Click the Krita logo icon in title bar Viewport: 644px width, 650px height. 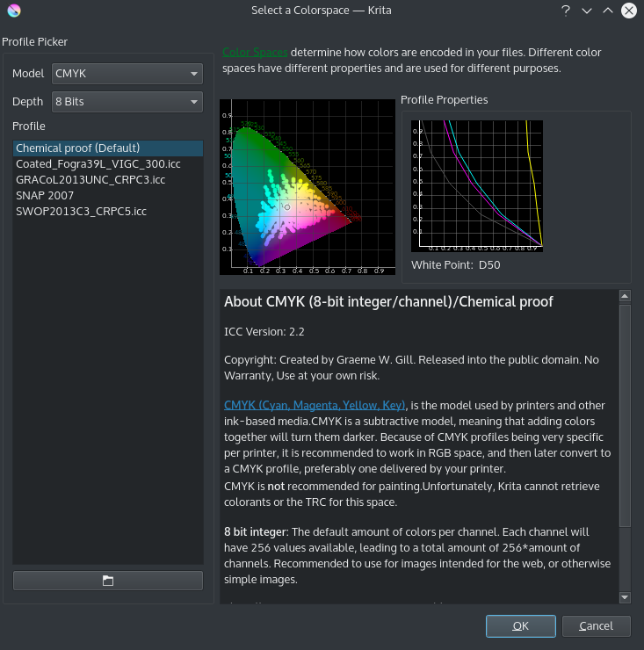[x=14, y=11]
